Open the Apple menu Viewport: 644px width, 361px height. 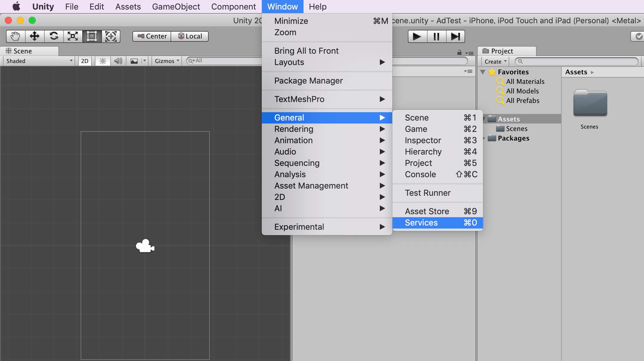16,6
